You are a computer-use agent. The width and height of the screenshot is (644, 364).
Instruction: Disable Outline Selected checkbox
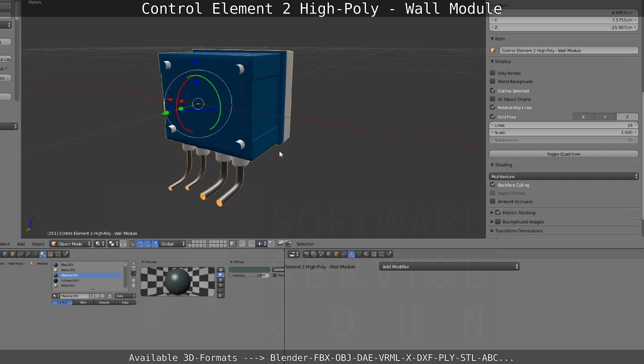pyautogui.click(x=493, y=90)
